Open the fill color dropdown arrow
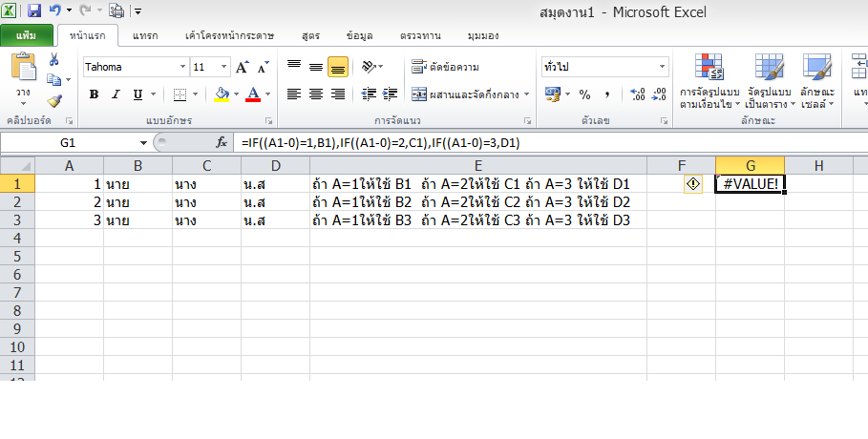The height and width of the screenshot is (439, 868). pos(237,94)
